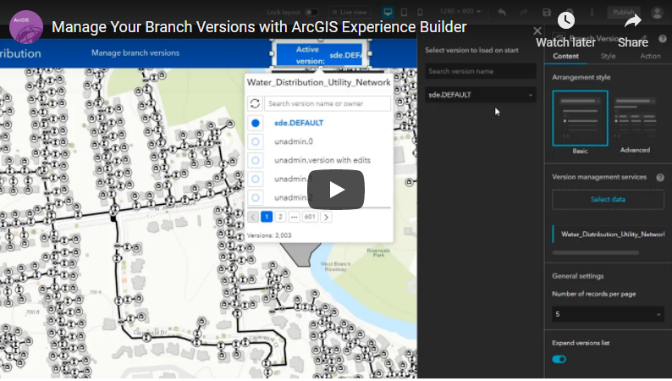The height and width of the screenshot is (381, 672).
Task: Click the Undo arrow icon
Action: click(502, 12)
